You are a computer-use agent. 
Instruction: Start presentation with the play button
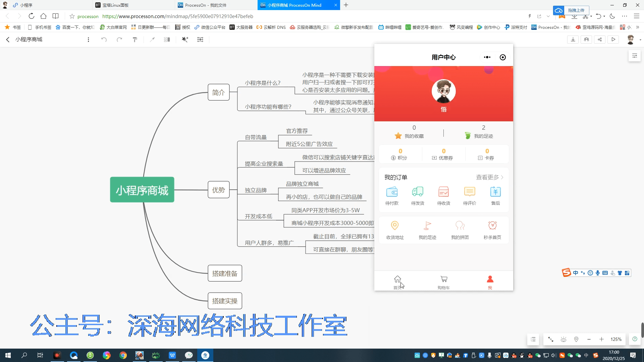(613, 40)
